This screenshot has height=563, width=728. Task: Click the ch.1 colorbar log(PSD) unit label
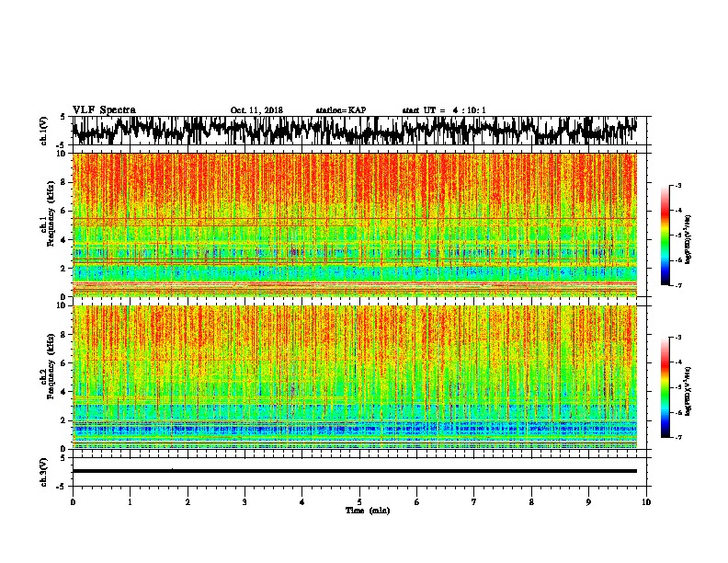pyautogui.click(x=688, y=240)
